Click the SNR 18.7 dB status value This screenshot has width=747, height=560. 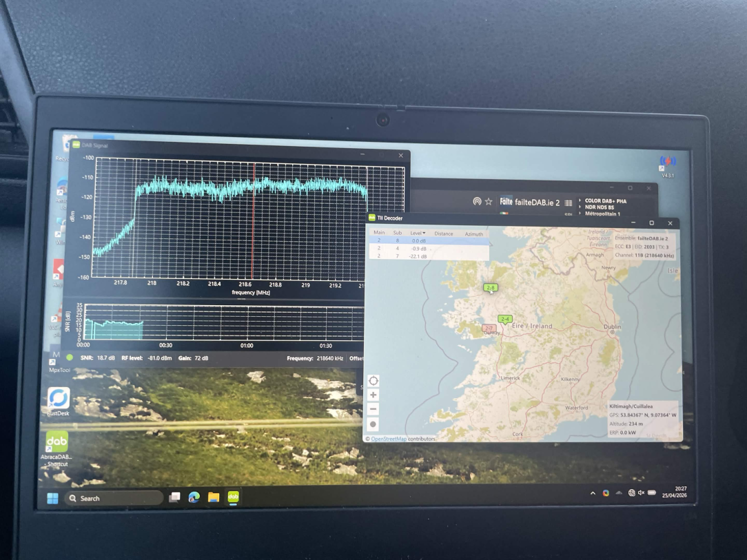pos(97,357)
